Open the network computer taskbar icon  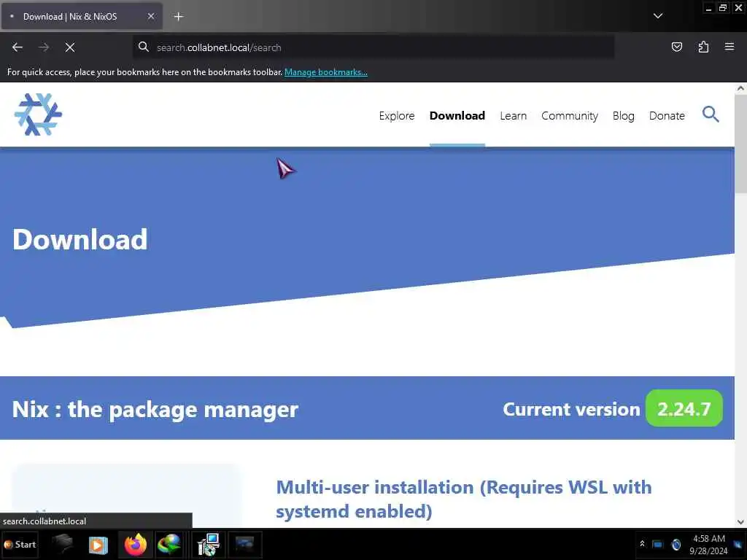(208, 545)
